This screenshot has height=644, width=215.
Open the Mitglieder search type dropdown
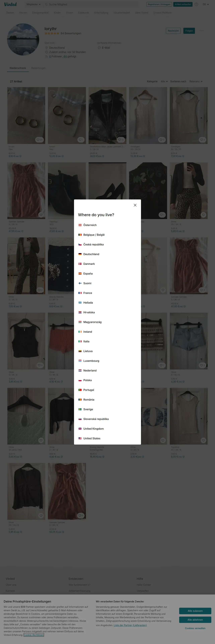coord(33,4)
